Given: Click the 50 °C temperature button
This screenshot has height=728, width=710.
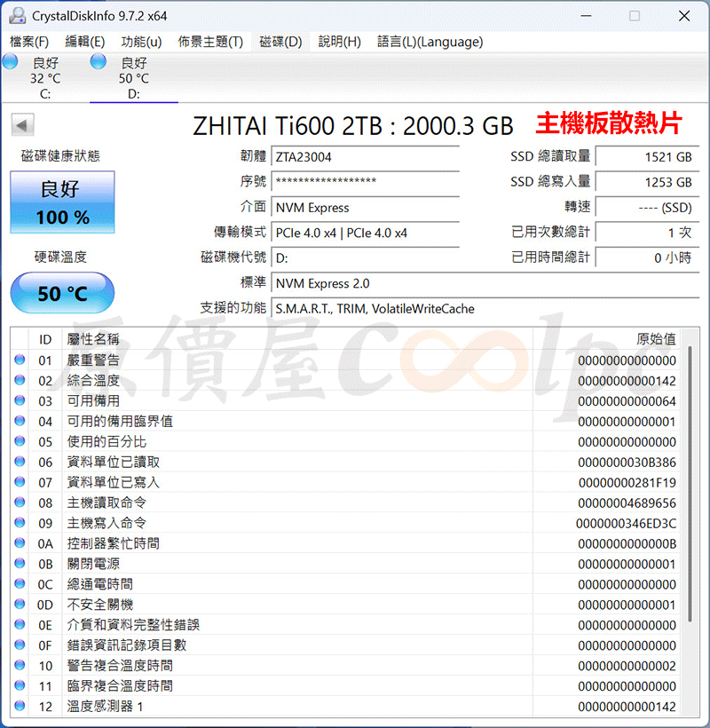Looking at the screenshot, I should (62, 293).
